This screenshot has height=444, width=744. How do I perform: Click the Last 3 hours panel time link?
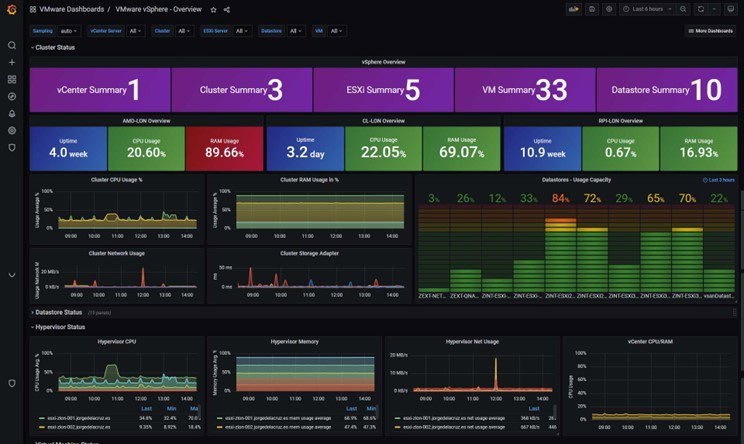pos(719,180)
